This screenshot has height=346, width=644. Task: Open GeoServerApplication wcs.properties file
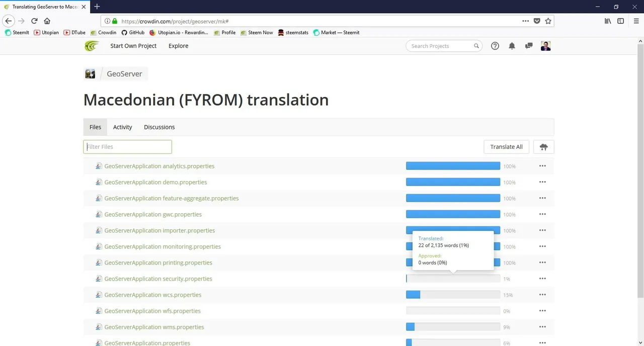pos(152,295)
